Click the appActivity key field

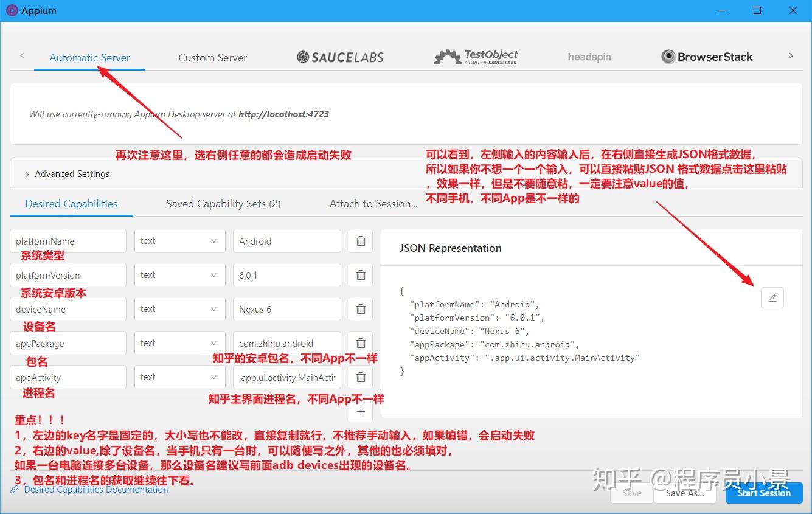(68, 377)
